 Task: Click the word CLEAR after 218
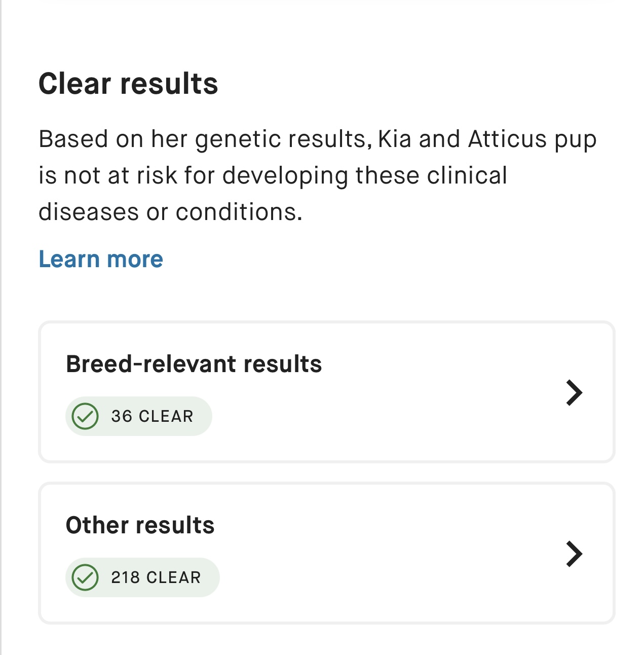174,577
